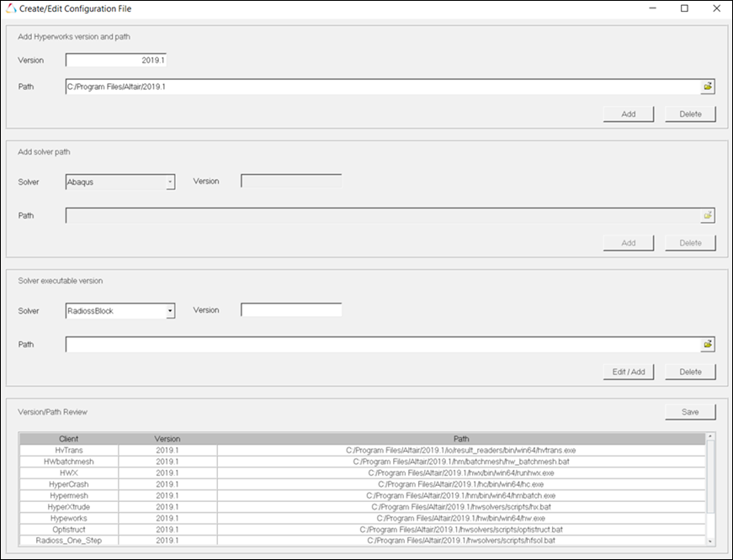The height and width of the screenshot is (560, 733).
Task: Click the Hyperworks Path field with C:/Program Files/Altair/2019.1
Action: (383, 87)
